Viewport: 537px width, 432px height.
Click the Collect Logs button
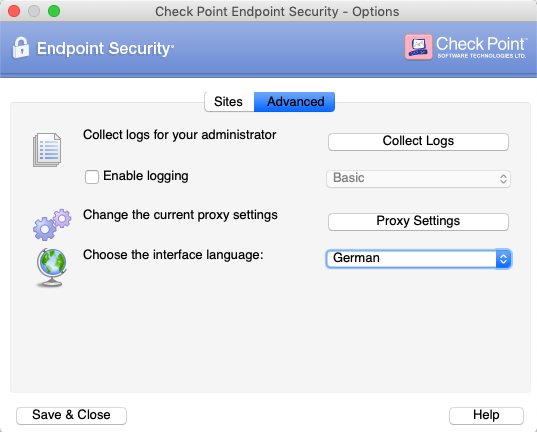point(418,141)
